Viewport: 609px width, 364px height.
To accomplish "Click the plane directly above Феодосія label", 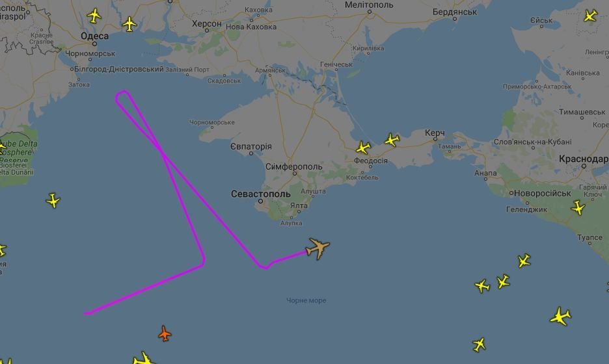I will pyautogui.click(x=363, y=148).
